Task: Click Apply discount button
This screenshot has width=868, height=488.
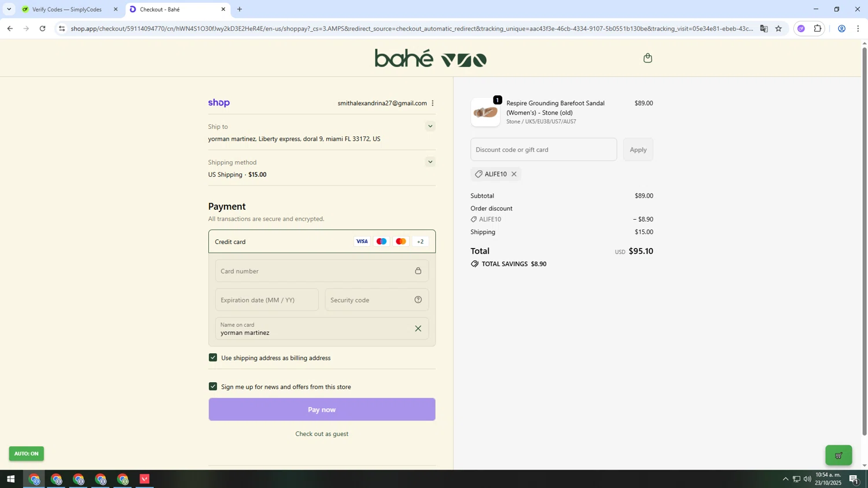Action: (x=638, y=150)
